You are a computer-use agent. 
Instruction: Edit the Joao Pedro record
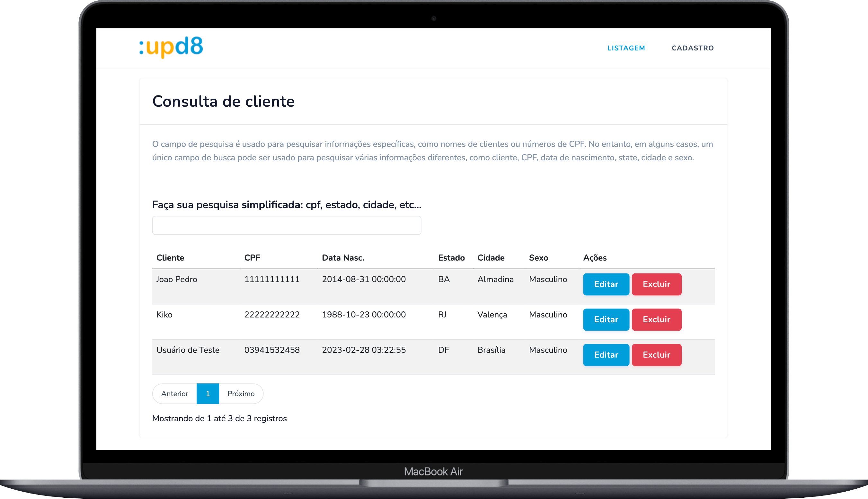point(606,284)
